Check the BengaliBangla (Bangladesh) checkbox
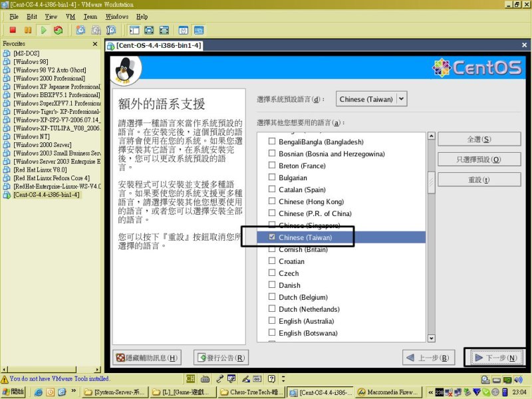This screenshot has width=532, height=399. click(272, 141)
